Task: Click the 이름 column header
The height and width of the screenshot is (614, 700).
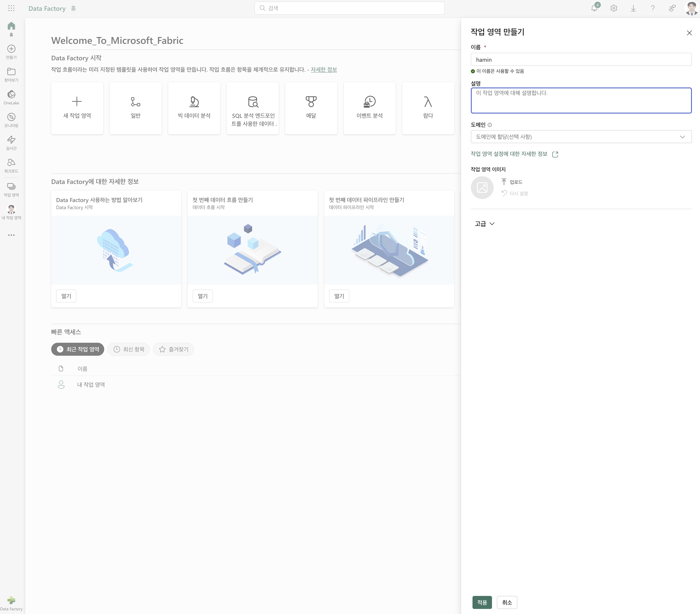Action: tap(82, 369)
